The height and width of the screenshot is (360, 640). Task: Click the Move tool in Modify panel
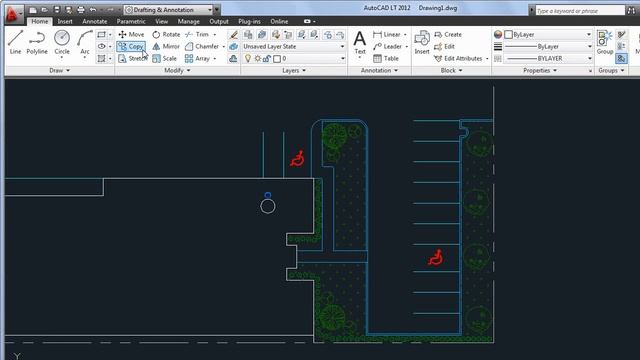[x=131, y=34]
